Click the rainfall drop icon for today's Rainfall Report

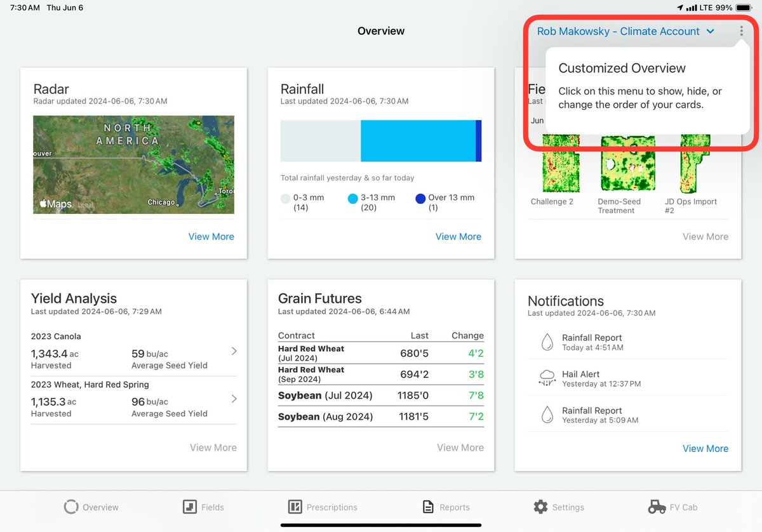click(547, 342)
